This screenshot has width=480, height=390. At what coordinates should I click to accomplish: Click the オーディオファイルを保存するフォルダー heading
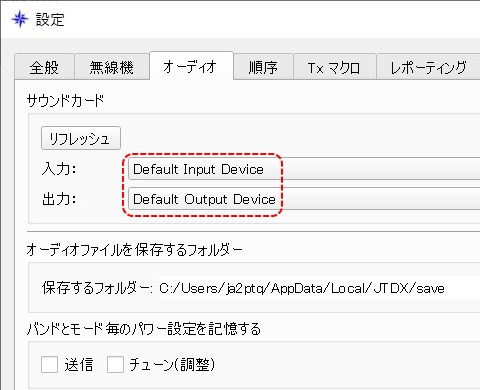pos(135,249)
